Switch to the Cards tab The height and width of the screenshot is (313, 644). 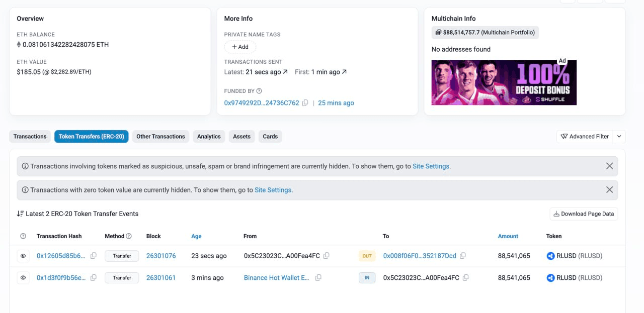270,136
